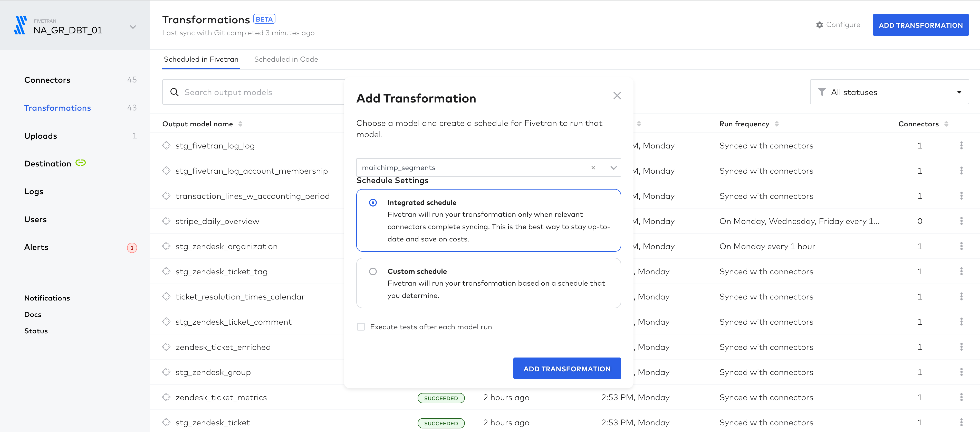
Task: Select the Custom schedule radio button
Action: 373,271
